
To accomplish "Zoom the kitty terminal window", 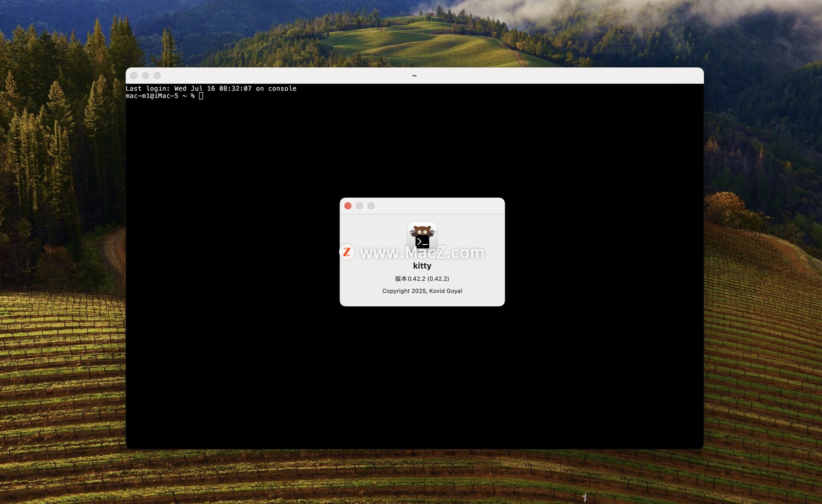I will (157, 75).
